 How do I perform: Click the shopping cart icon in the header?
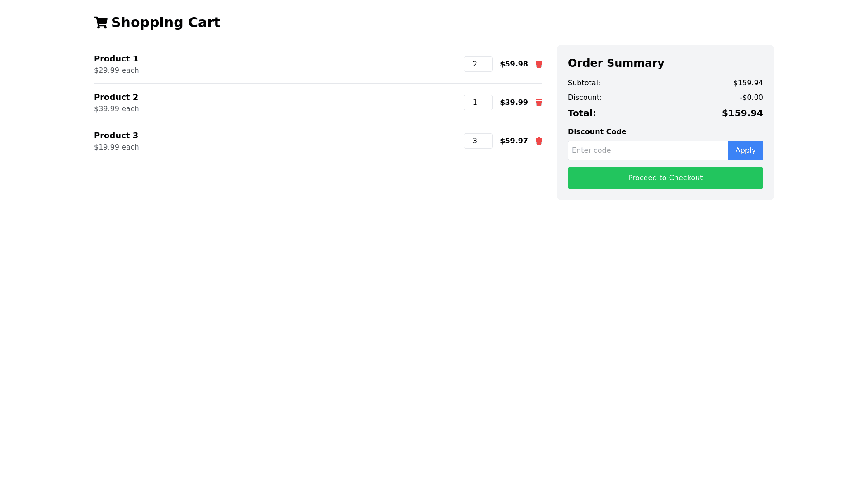(101, 23)
